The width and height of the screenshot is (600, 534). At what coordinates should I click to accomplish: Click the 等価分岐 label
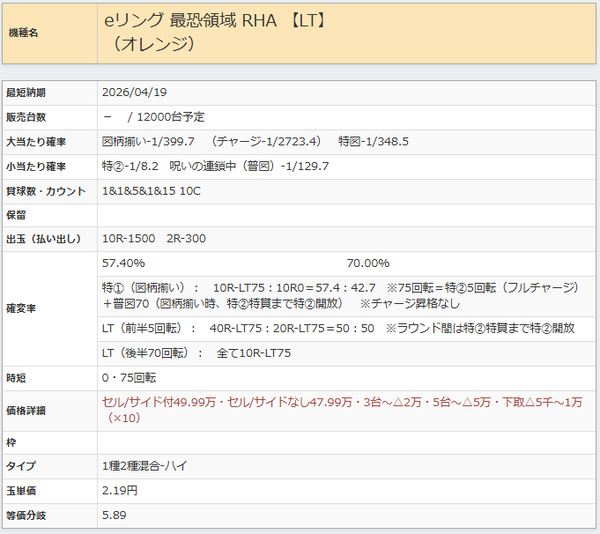tap(26, 516)
